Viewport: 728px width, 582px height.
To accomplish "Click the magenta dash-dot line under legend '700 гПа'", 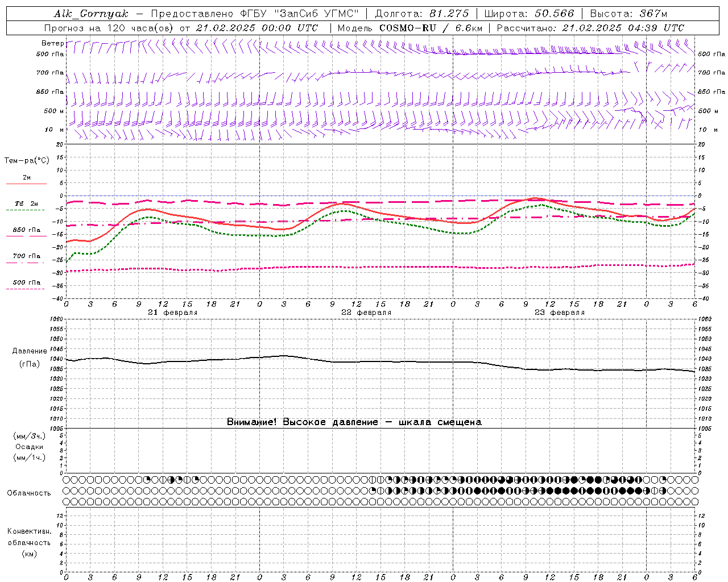I will coord(26,263).
